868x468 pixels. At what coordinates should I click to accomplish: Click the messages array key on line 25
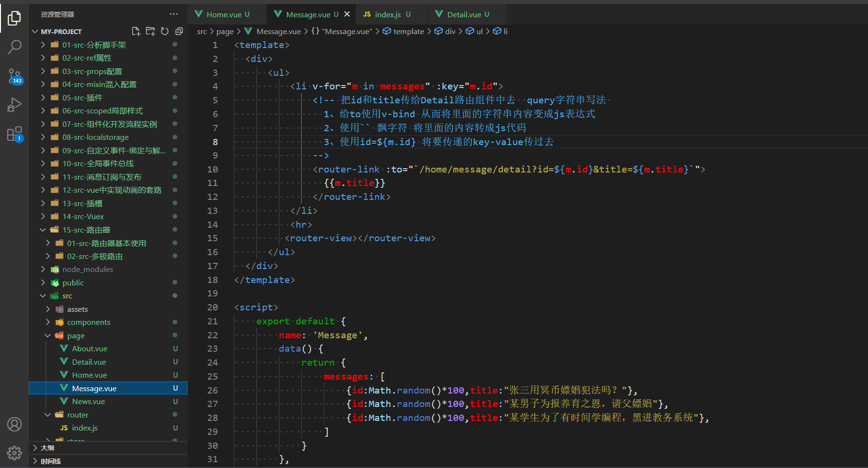pyautogui.click(x=346, y=376)
